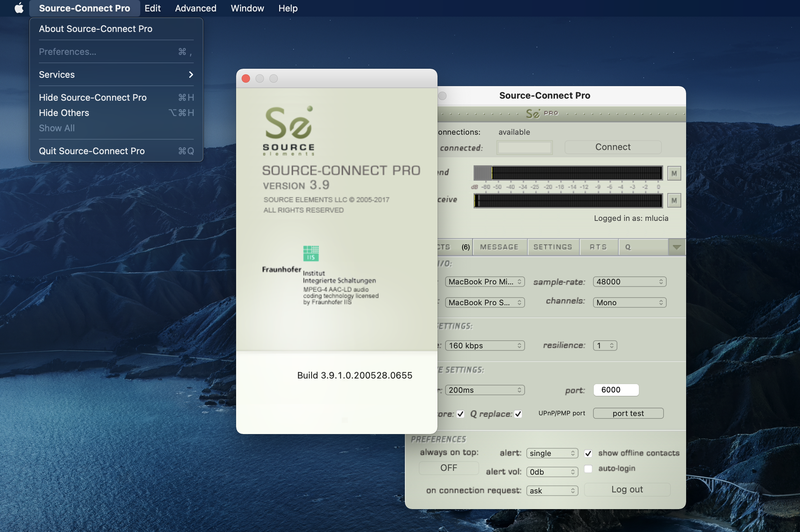Click the Fraunhofer IIS logo

click(x=311, y=253)
